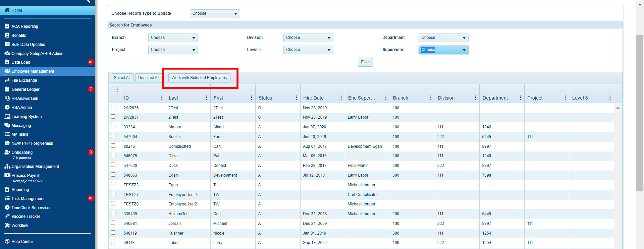Image resolution: width=644 pixels, height=249 pixels.
Task: Click the Benefits icon
Action: (x=7, y=35)
